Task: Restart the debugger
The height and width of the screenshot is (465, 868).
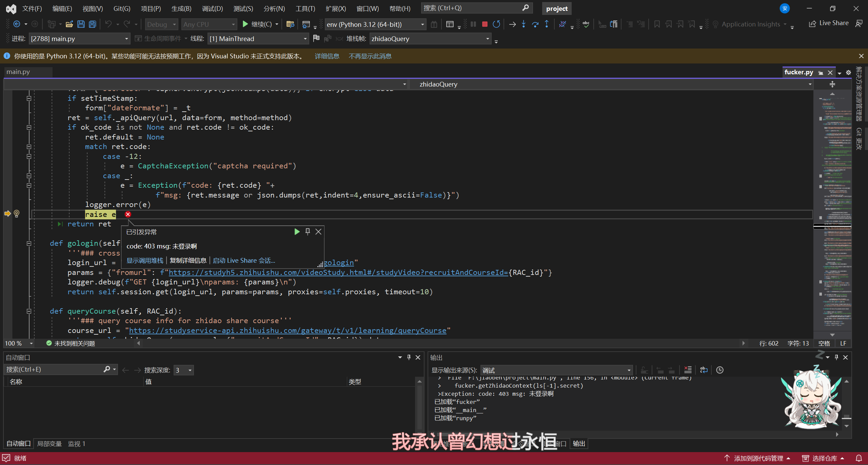Action: click(x=496, y=24)
